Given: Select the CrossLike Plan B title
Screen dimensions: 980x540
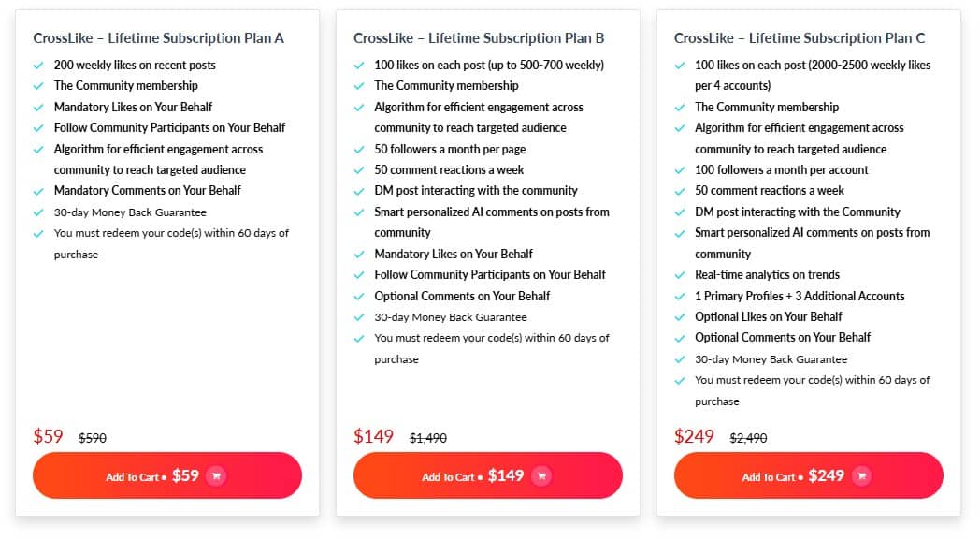Looking at the screenshot, I should [478, 37].
